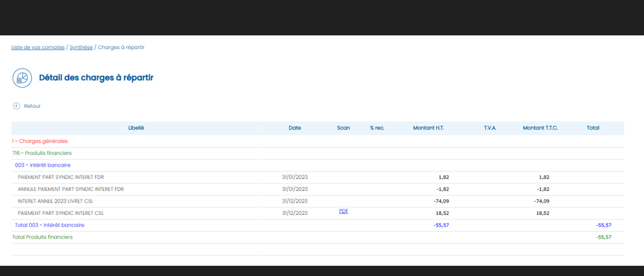Image resolution: width=644 pixels, height=276 pixels.
Task: Click the Total column header
Action: click(592, 128)
